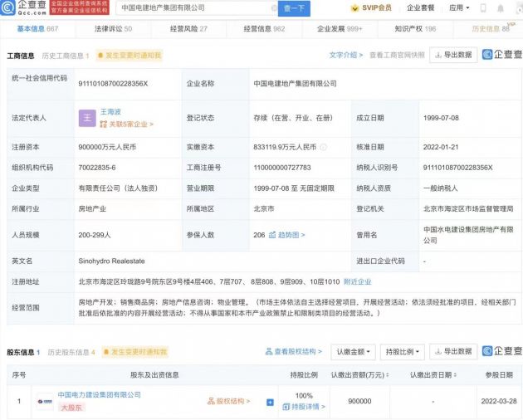Image resolution: width=523 pixels, height=420 pixels.
Task: Switch to 历史信息 tab
Action: 491,29
